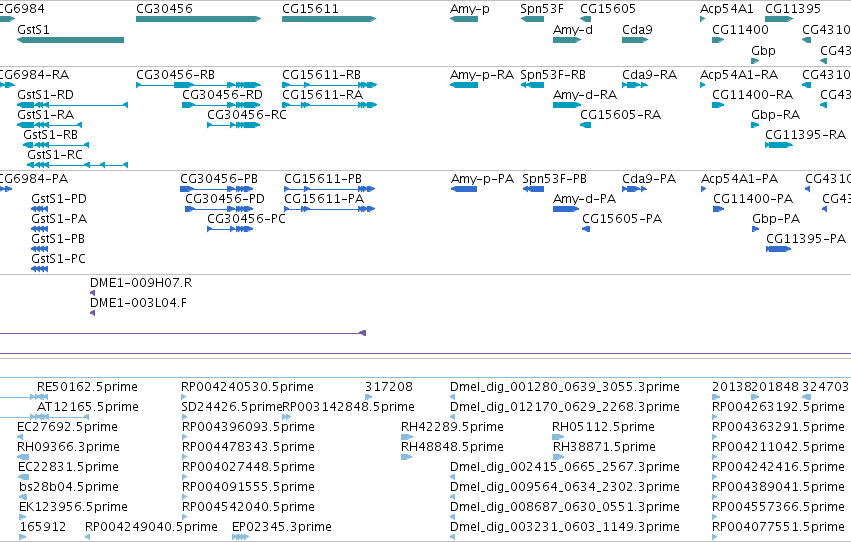Click protein CG30456-PB
Viewport: 851px width, 542px height.
[x=219, y=179]
